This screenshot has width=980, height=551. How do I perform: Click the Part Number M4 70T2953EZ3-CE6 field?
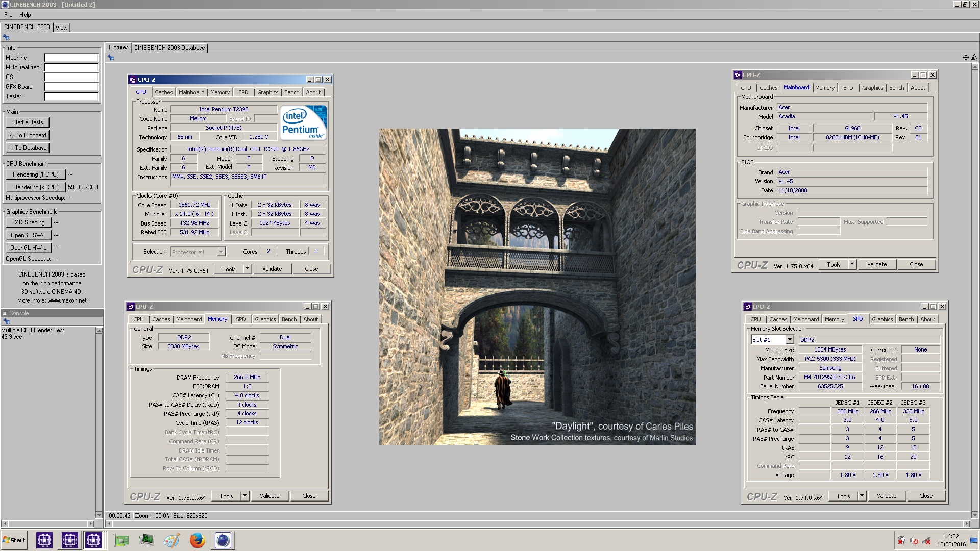point(830,377)
